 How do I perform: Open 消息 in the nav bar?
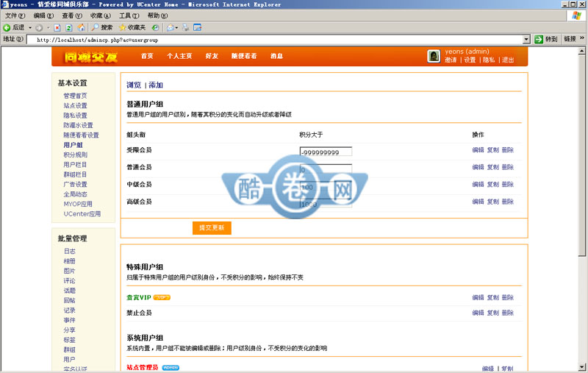pos(276,56)
